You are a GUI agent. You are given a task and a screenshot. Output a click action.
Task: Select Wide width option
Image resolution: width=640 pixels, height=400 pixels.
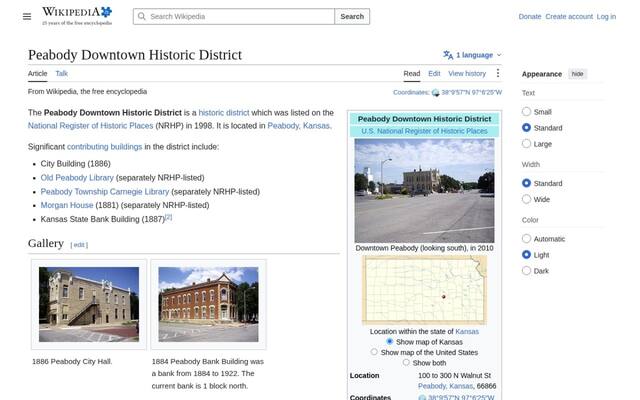[527, 199]
